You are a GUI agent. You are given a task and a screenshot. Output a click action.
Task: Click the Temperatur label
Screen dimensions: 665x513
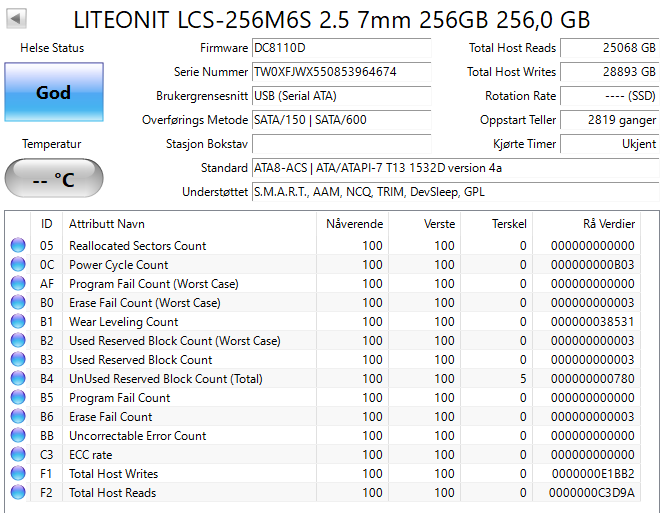point(52,144)
